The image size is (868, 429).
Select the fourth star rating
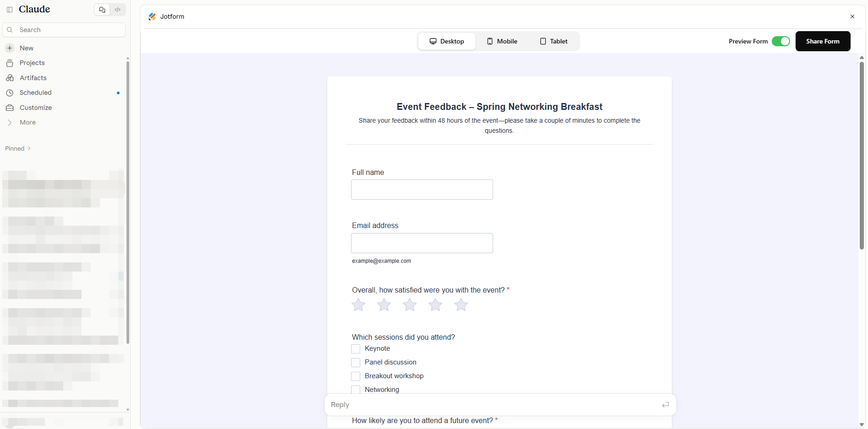435,305
